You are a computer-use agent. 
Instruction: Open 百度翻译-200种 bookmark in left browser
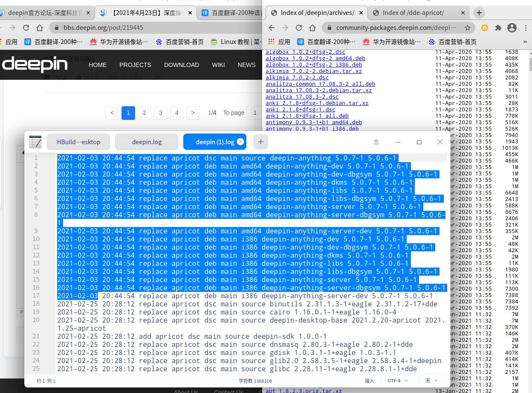click(x=53, y=42)
